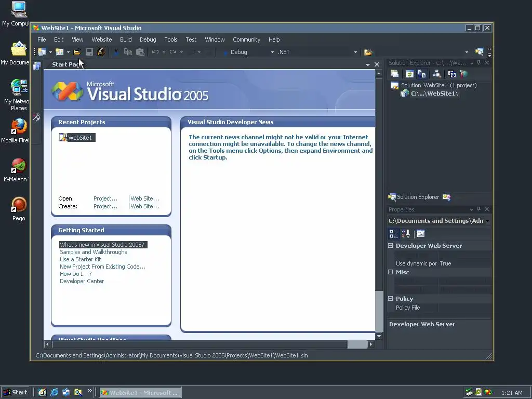Viewport: 532px width, 399px height.
Task: Click the New Project toolbar icon
Action: pos(42,52)
